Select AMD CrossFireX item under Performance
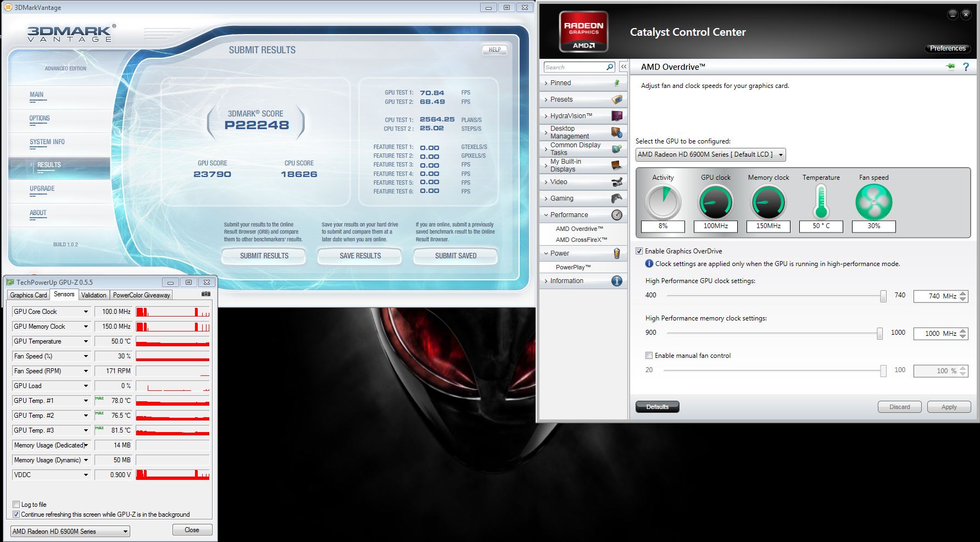 coord(581,240)
